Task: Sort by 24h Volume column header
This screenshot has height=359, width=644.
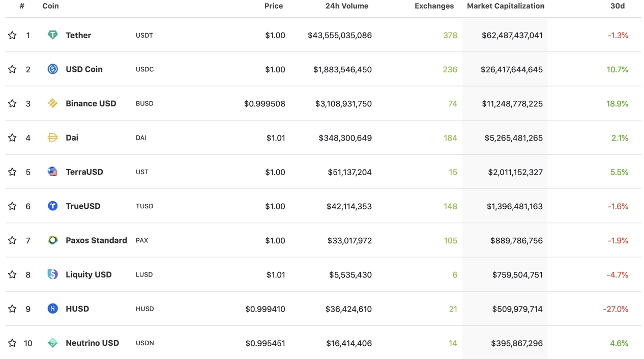Action: click(x=347, y=6)
